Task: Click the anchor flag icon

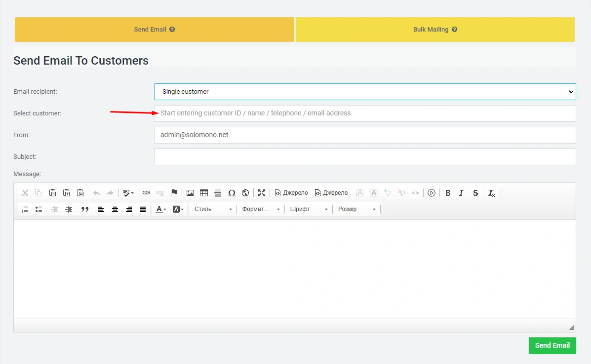Action: click(x=174, y=193)
